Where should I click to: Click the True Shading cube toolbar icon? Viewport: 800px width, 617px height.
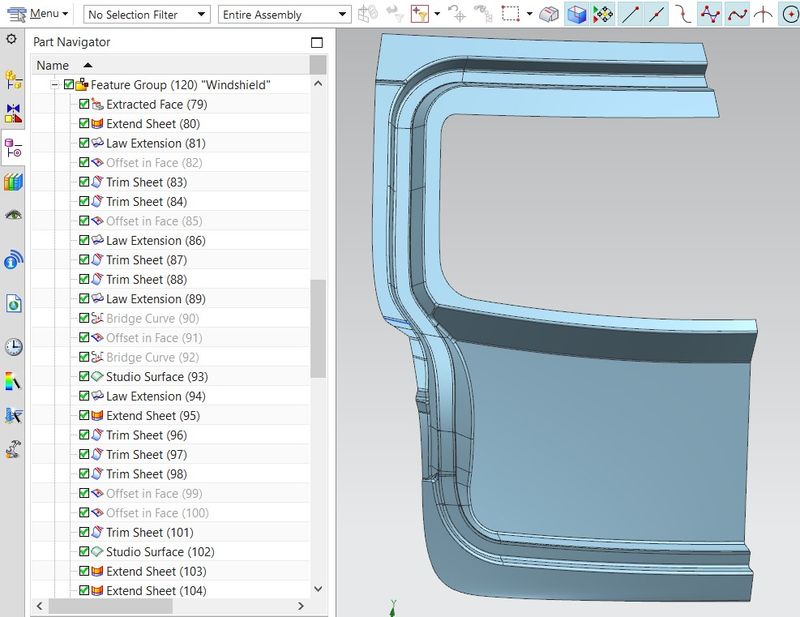pyautogui.click(x=576, y=14)
